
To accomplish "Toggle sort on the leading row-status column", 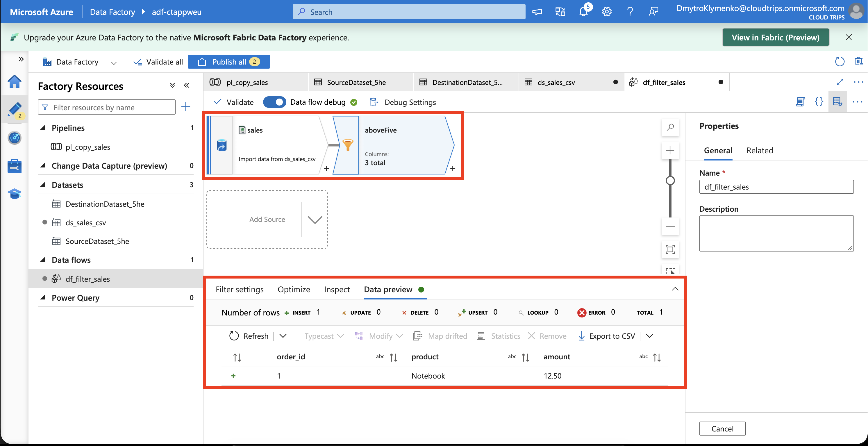I will (x=237, y=357).
